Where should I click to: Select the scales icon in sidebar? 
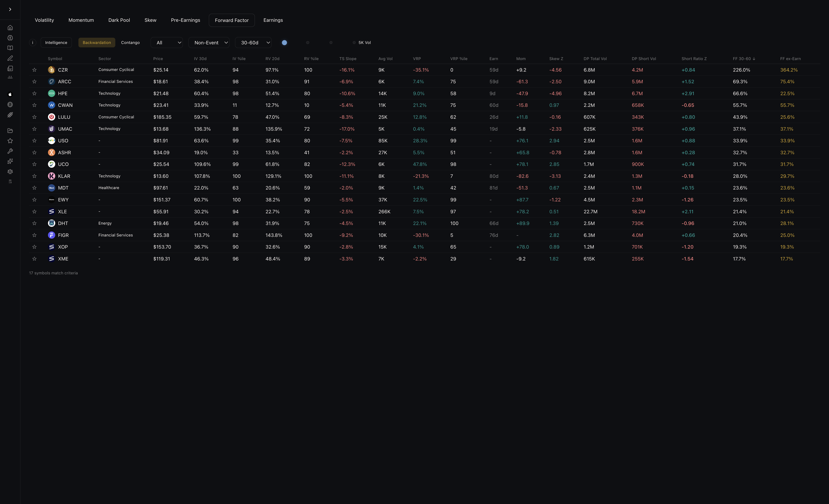point(10,172)
